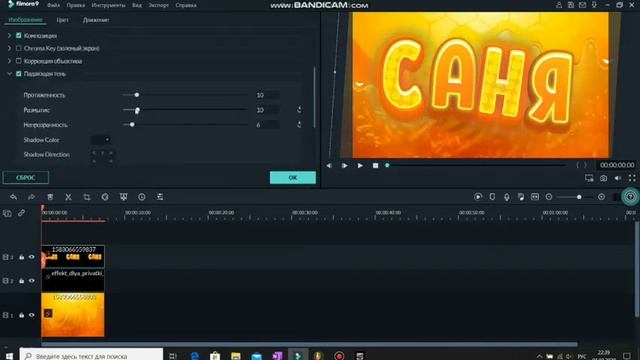Delete selected clip with trash icon

click(50, 197)
